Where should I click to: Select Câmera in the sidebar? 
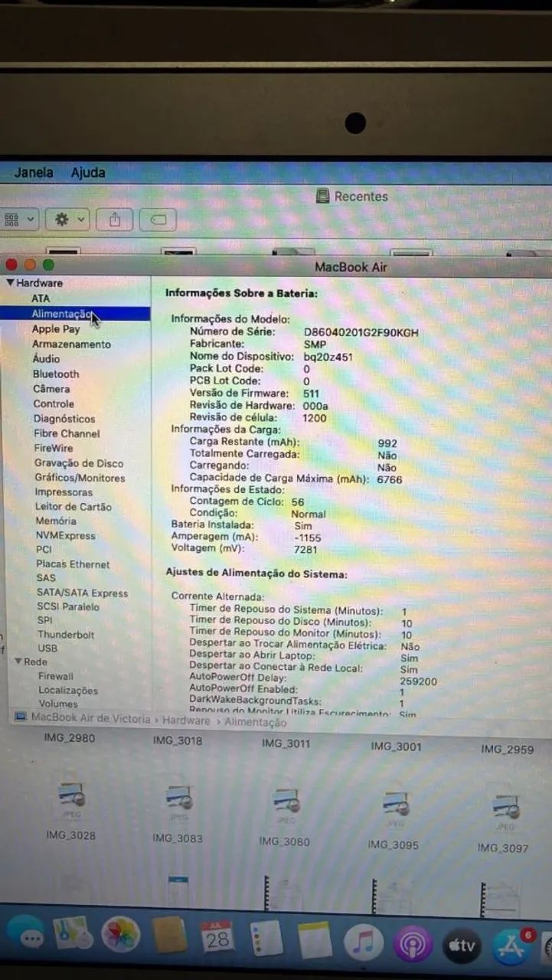[51, 389]
